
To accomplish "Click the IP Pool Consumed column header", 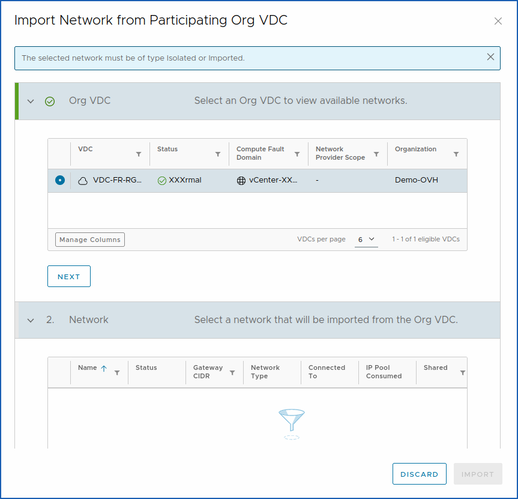I will point(384,372).
